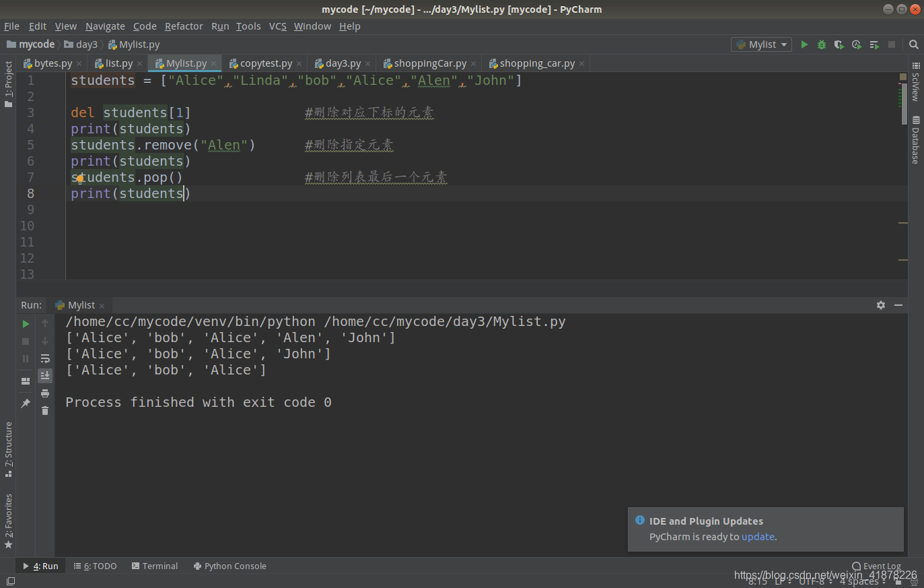Switch to the shoppingCar.py editor tab
The image size is (924, 588).
pyautogui.click(x=430, y=63)
